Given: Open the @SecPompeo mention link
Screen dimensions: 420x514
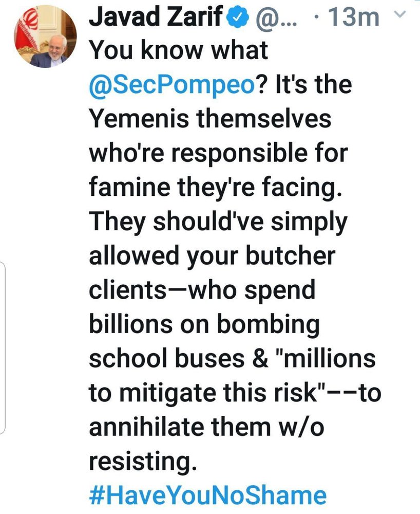Looking at the screenshot, I should (x=171, y=85).
